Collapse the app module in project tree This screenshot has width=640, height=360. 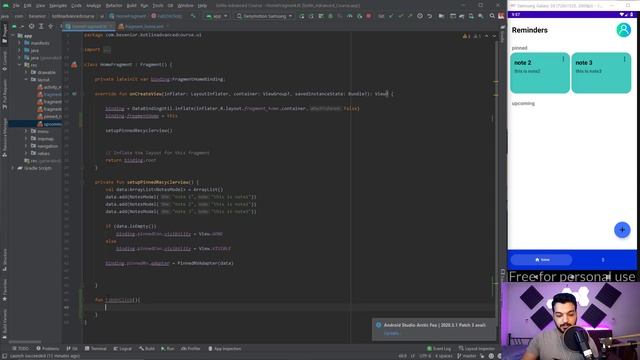click(x=13, y=36)
